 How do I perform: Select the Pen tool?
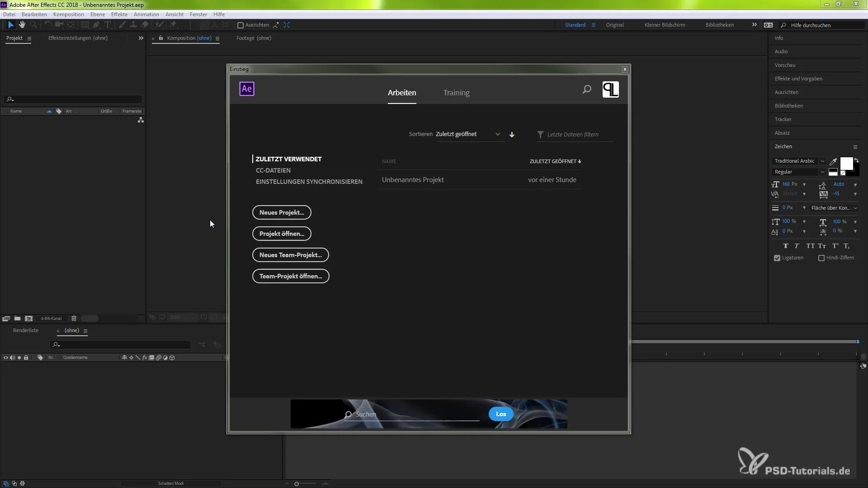[x=96, y=25]
